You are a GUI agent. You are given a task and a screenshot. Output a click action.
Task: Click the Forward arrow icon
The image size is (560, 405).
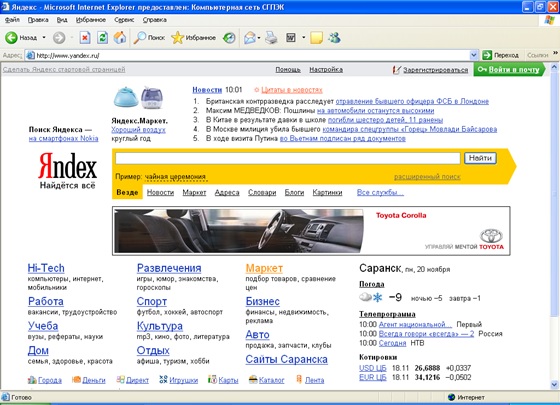coord(59,38)
